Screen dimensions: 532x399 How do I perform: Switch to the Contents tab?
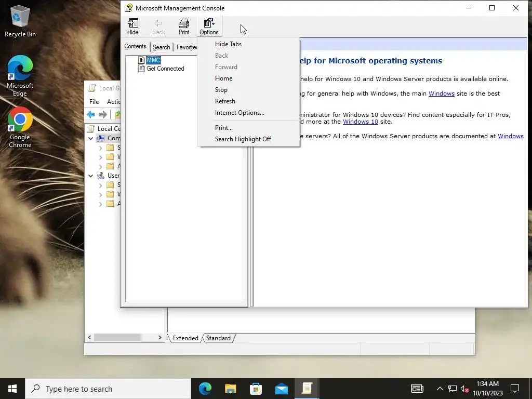click(135, 46)
